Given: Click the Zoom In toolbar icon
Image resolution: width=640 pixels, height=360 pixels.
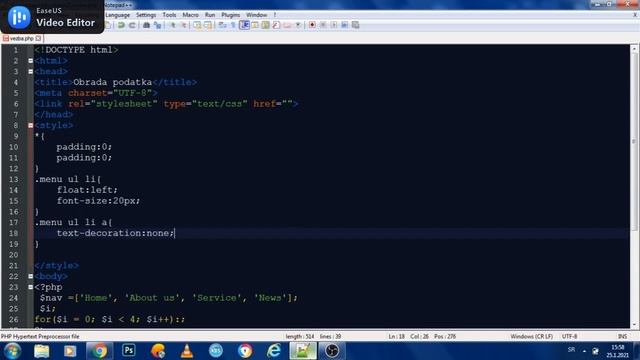Looking at the screenshot, I should [x=173, y=25].
